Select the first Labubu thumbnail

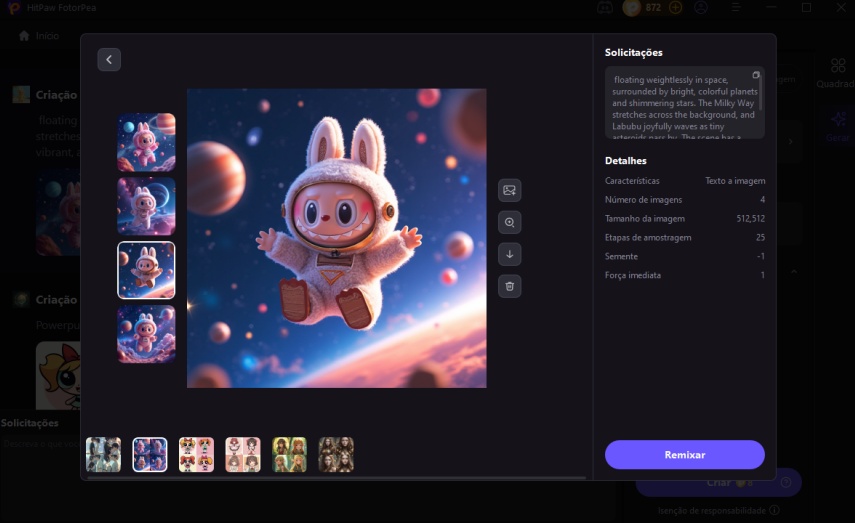(x=146, y=142)
